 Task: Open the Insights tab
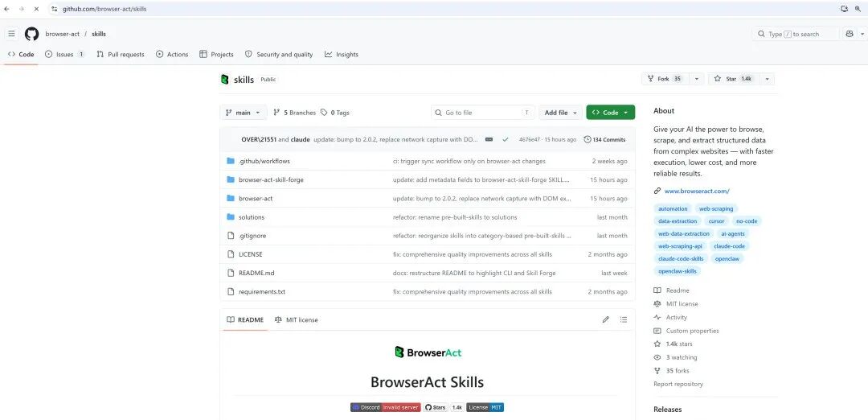pos(342,54)
